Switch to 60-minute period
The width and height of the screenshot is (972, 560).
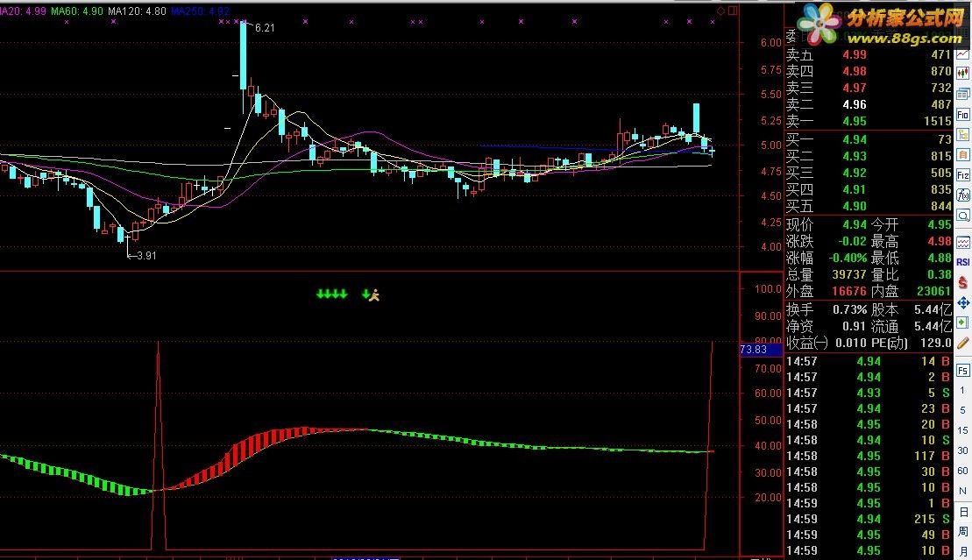click(962, 471)
